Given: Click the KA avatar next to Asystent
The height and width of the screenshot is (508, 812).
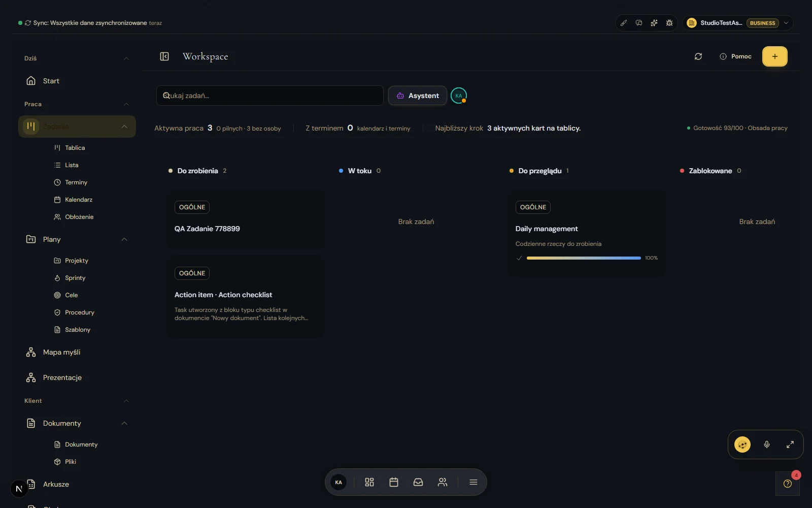Looking at the screenshot, I should coord(459,96).
